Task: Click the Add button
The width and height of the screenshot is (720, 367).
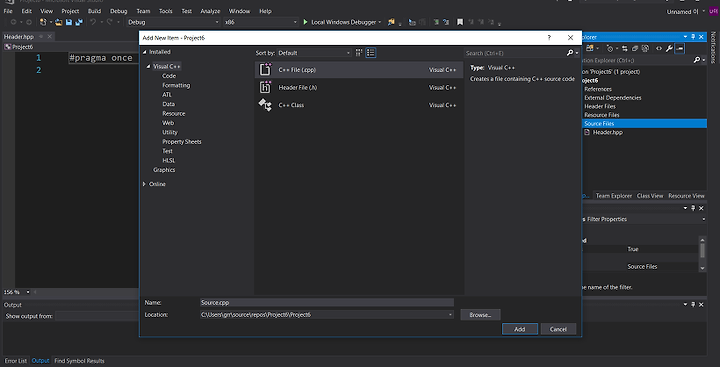Action: (x=520, y=329)
